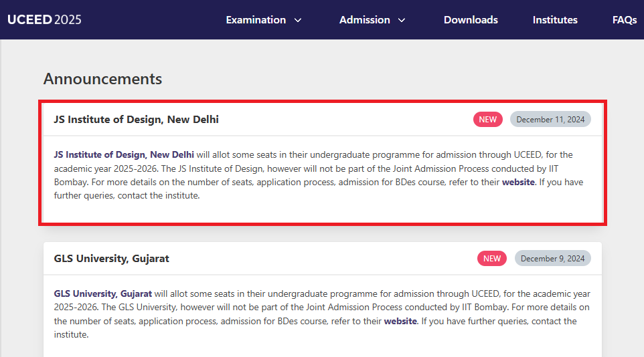Click the Announcements section heading
This screenshot has height=357, width=644.
click(x=102, y=79)
